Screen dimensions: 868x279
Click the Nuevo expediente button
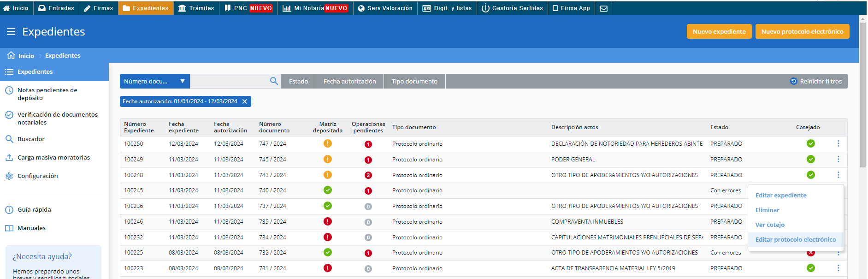pyautogui.click(x=719, y=31)
